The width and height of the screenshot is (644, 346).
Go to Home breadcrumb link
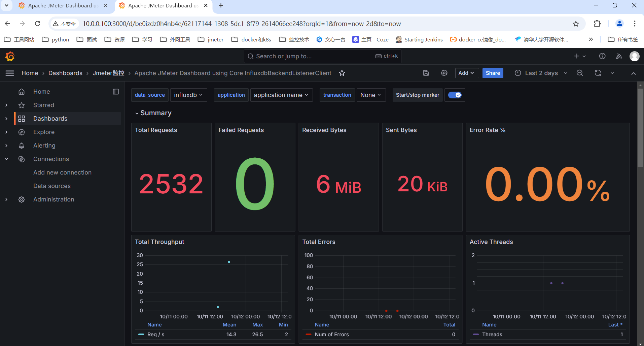(x=30, y=73)
